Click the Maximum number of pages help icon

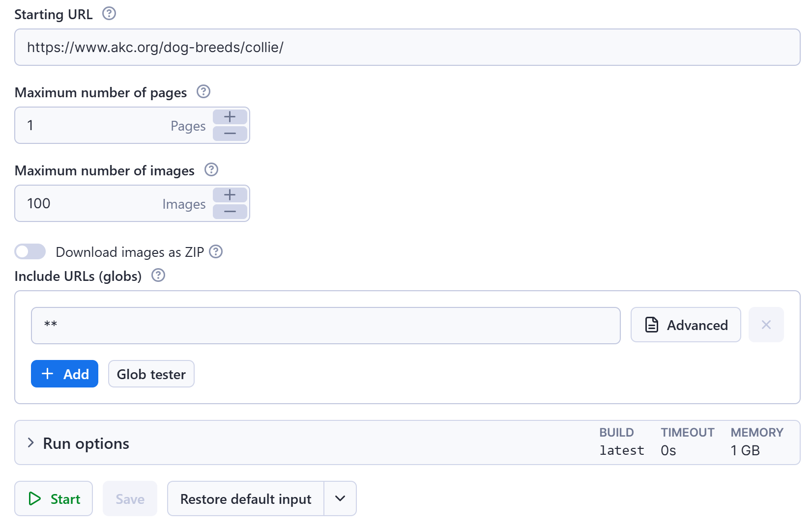(203, 91)
